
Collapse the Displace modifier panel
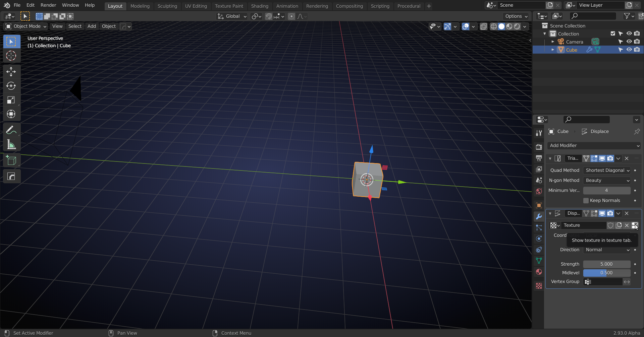550,213
